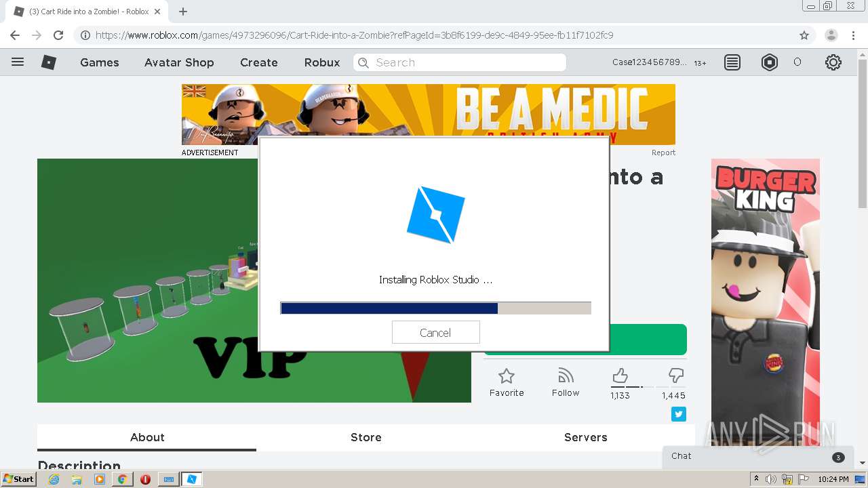The image size is (868, 488).
Task: Open Windows Explorer folder in taskbar
Action: (x=77, y=479)
